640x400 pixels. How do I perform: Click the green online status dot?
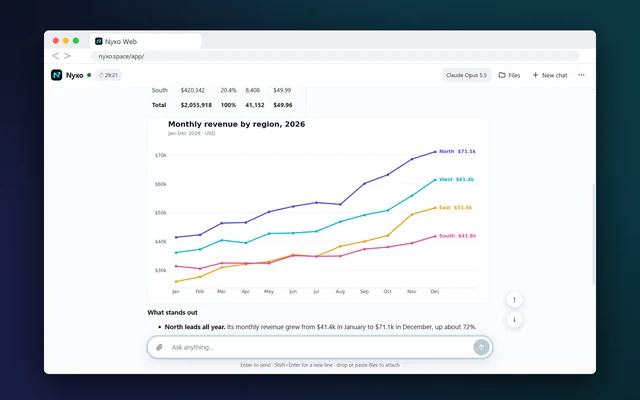point(89,75)
